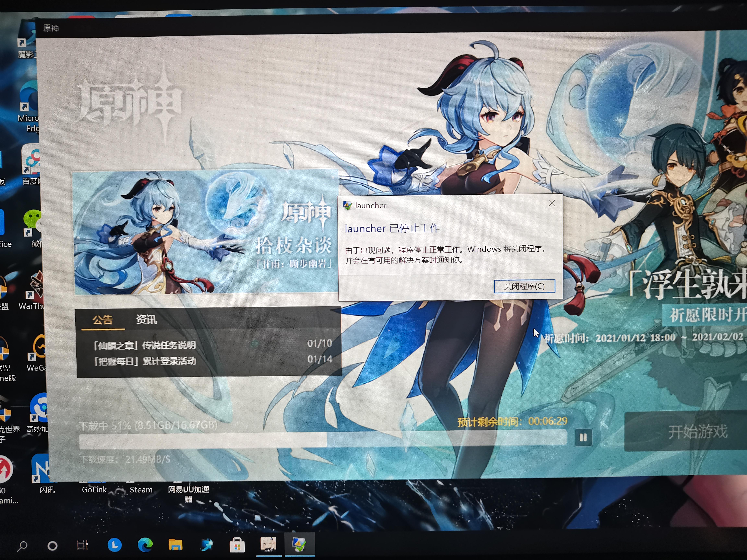Switch to Genshin launcher taskbar icon
This screenshot has height=560, width=747.
click(x=268, y=544)
